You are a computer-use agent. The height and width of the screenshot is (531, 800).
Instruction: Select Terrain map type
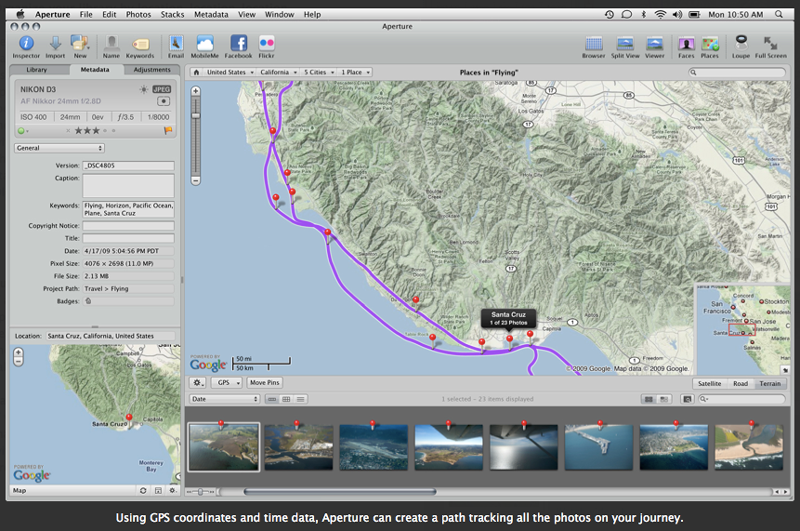770,384
